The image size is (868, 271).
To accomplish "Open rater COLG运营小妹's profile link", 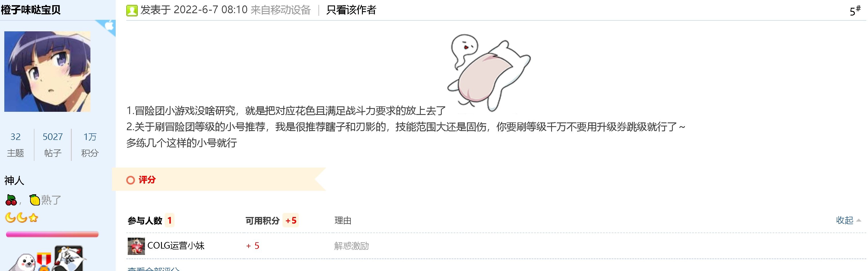I will click(176, 246).
